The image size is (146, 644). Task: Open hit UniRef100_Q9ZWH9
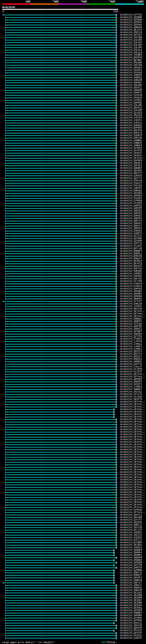[131, 17]
